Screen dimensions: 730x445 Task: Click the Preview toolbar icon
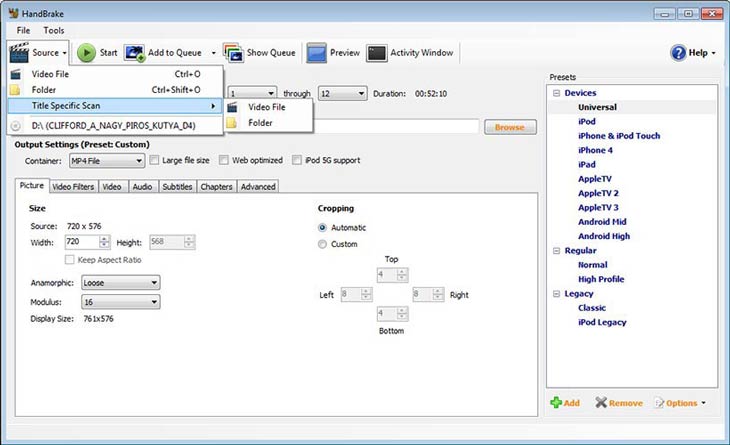click(x=316, y=53)
